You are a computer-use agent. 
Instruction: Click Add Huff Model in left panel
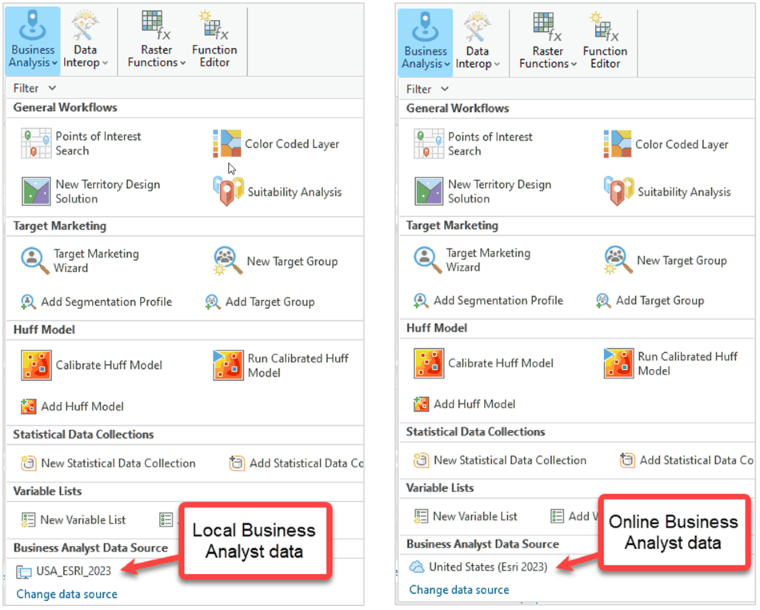coord(72,406)
